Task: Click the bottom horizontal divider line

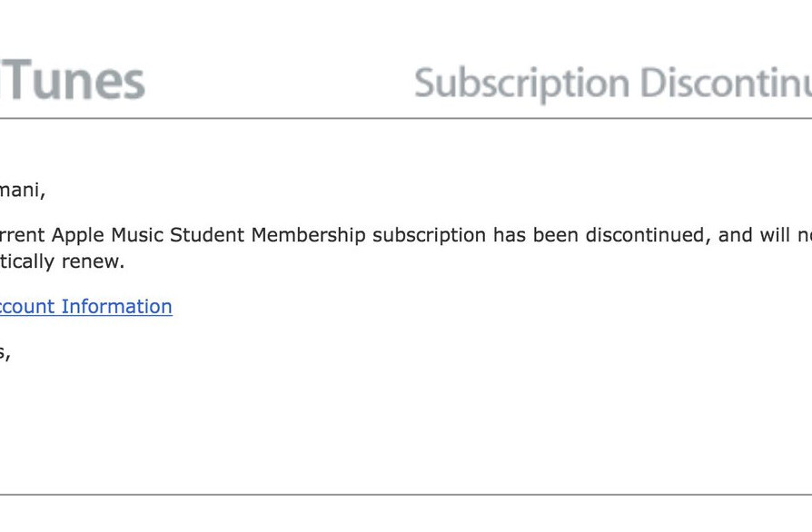Action: click(406, 495)
